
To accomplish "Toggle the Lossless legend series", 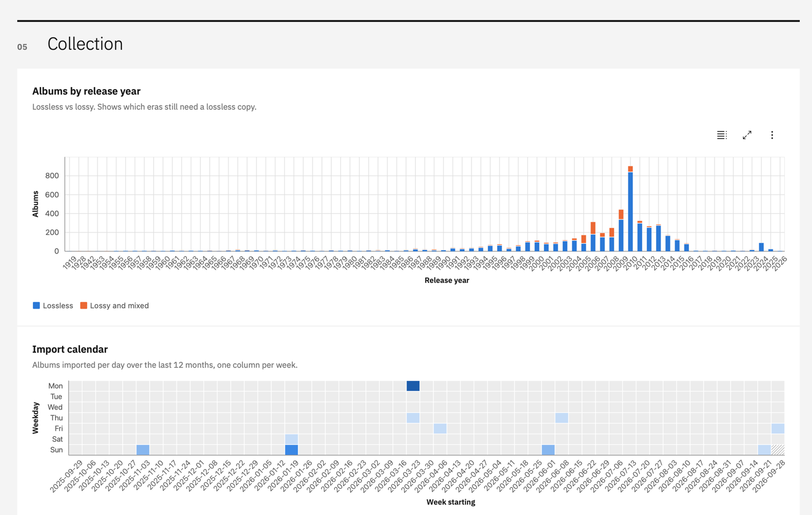I will pos(53,306).
